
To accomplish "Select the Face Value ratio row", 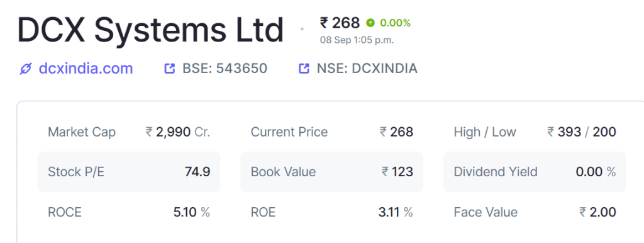I will coord(535,212).
